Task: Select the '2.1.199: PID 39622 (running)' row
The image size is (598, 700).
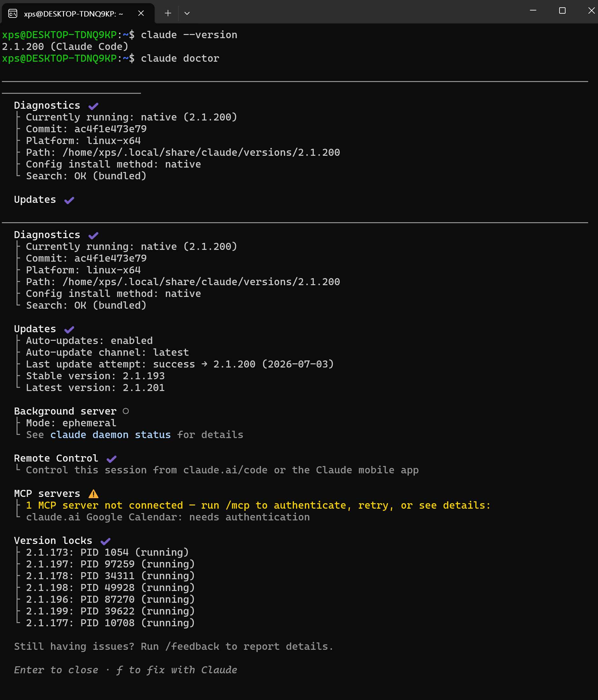Action: click(111, 611)
